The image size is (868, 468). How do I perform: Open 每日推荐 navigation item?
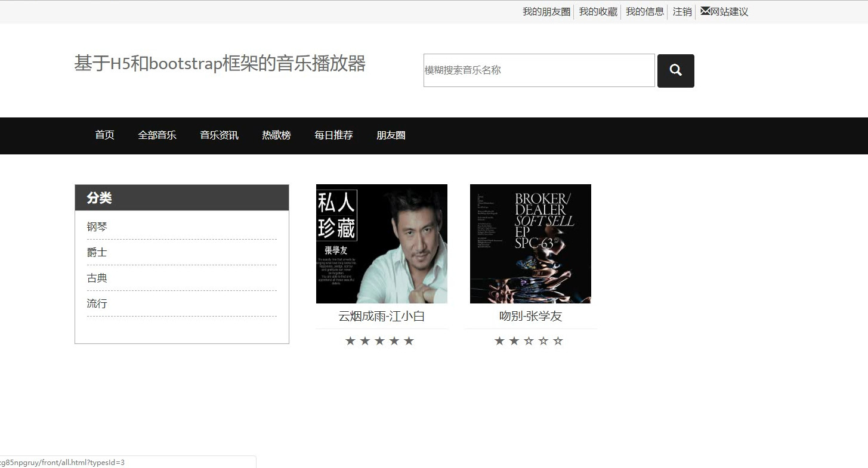[333, 135]
